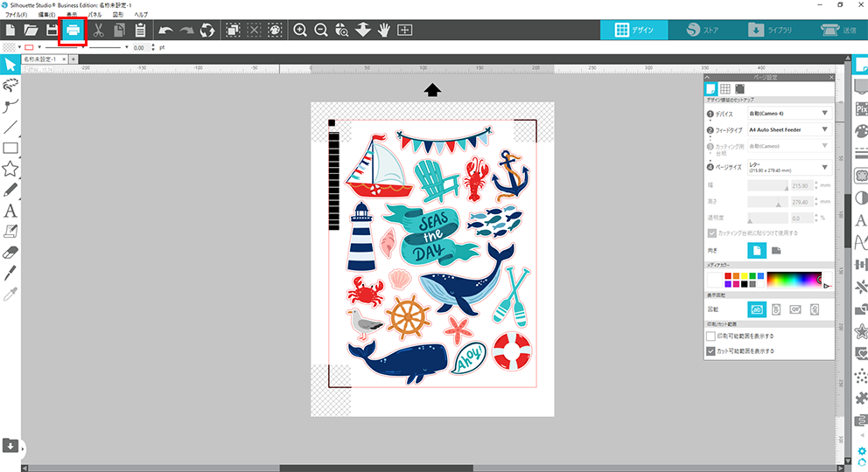
Task: Go to the ストア button
Action: (x=702, y=30)
